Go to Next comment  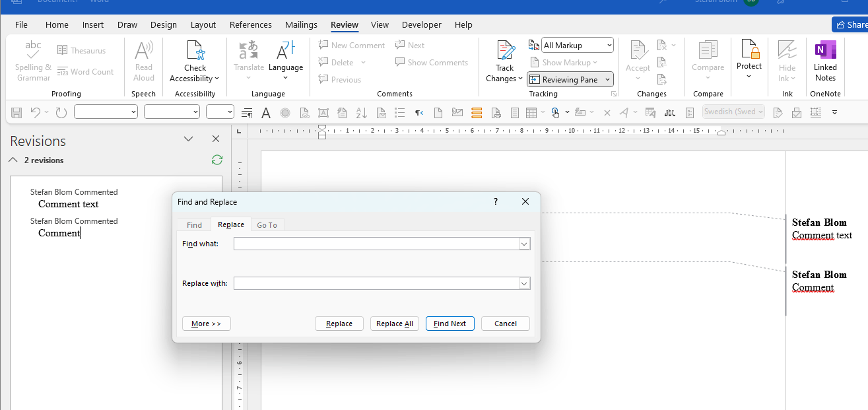[x=410, y=46]
